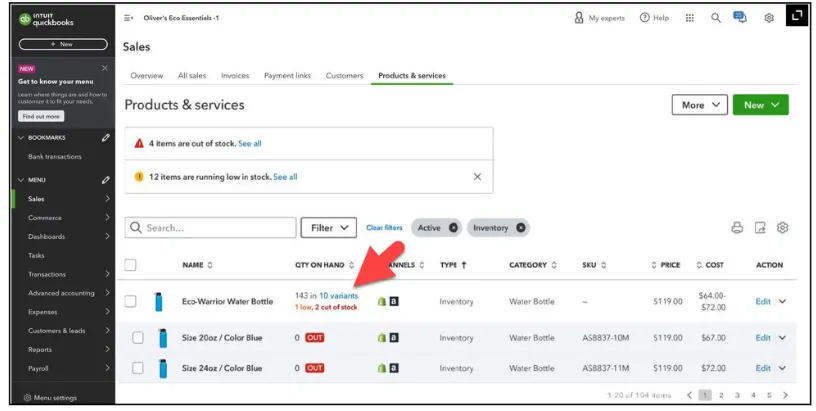Click the Find out more button
The width and height of the screenshot is (816, 411).
point(41,117)
